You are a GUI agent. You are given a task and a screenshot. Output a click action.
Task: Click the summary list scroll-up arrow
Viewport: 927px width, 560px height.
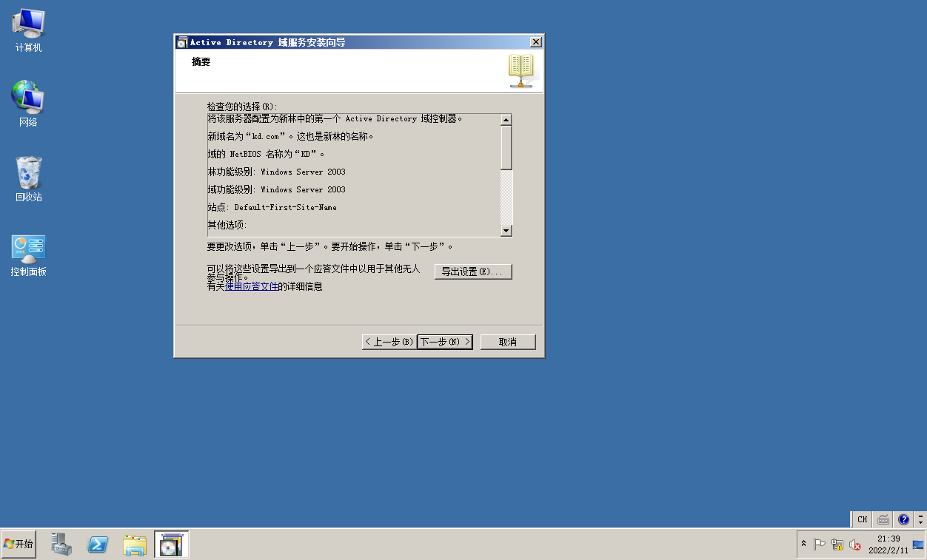tap(506, 120)
